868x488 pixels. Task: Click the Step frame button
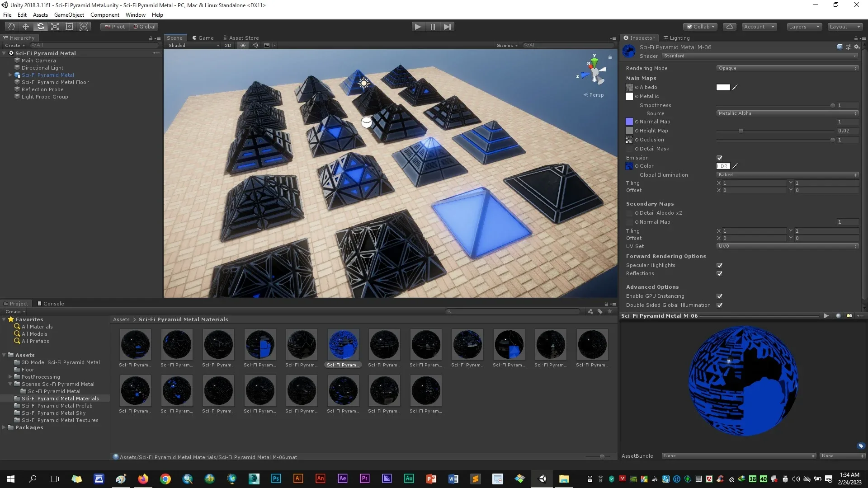(x=447, y=27)
